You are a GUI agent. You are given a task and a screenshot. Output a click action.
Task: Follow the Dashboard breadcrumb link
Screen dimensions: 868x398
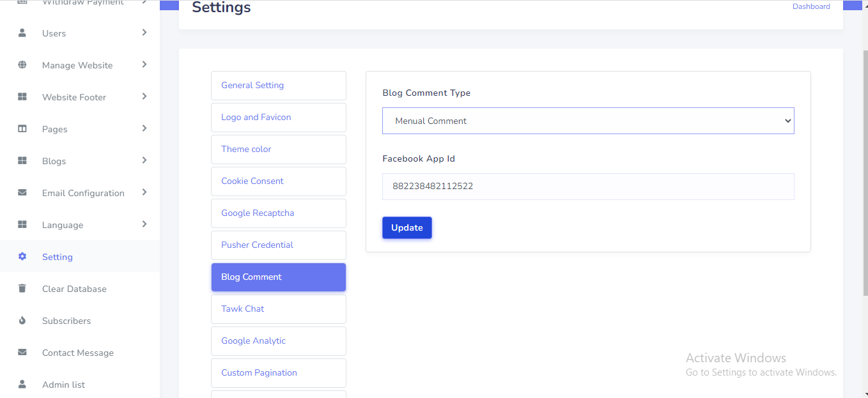pyautogui.click(x=811, y=6)
